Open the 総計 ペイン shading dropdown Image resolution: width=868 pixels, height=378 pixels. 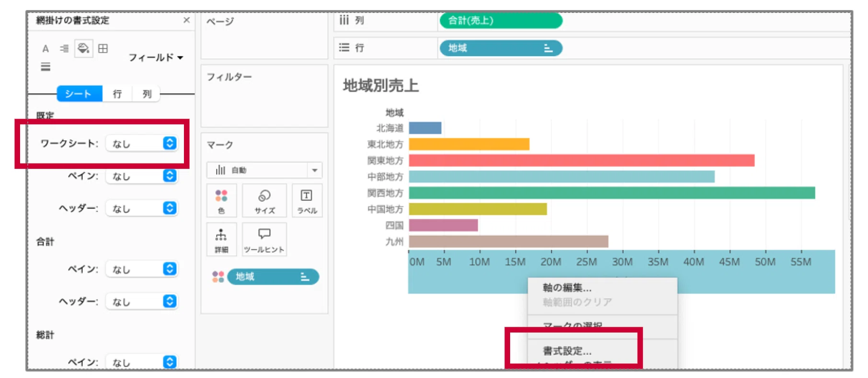[142, 362]
